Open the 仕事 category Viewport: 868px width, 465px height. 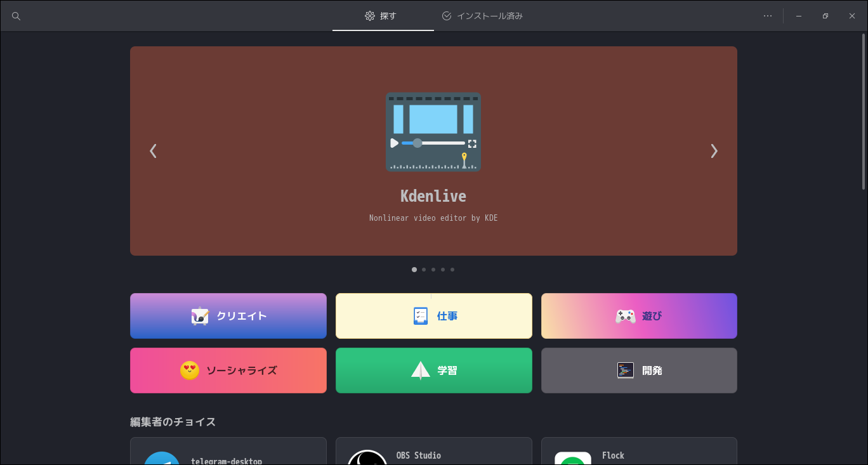[x=434, y=316]
